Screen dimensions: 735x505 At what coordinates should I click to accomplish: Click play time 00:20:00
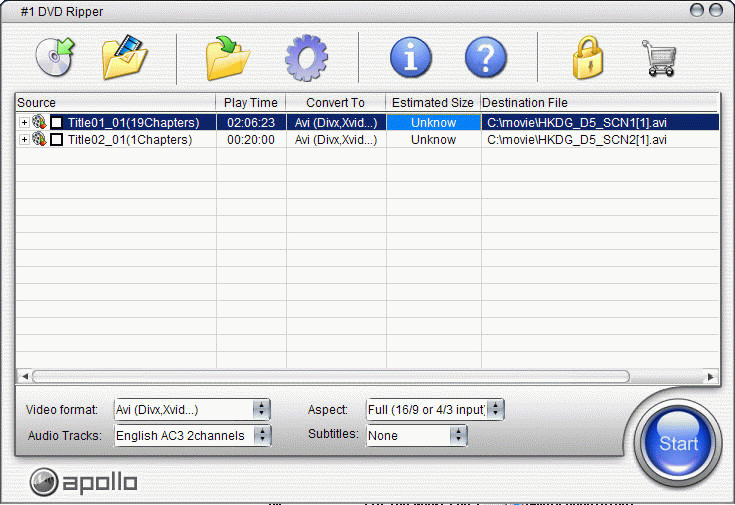(251, 140)
